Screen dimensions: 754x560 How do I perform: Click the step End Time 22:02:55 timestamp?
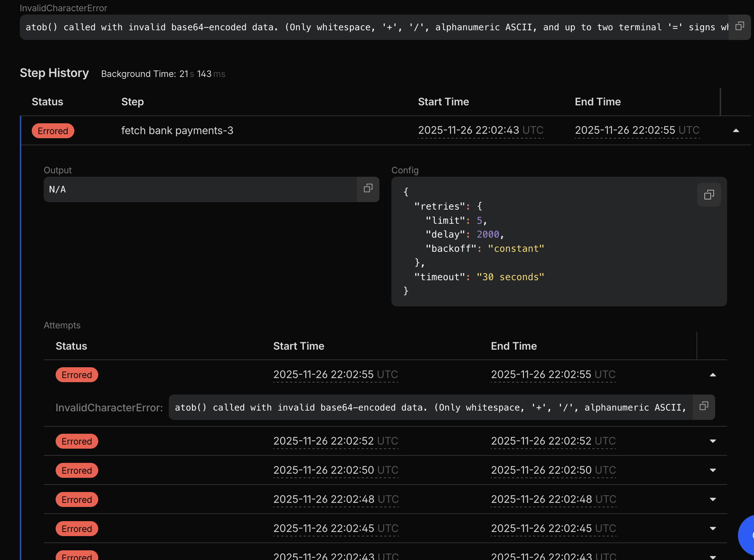(x=637, y=130)
